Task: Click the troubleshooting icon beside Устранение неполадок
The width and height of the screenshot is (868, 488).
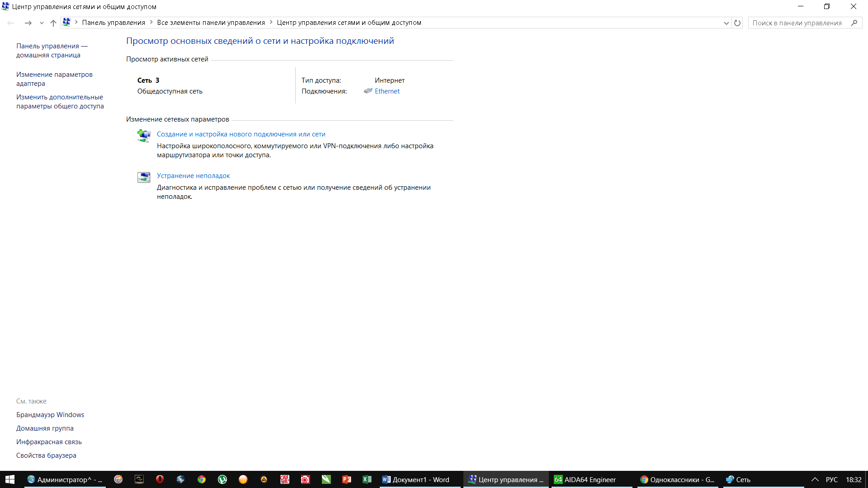Action: 144,177
